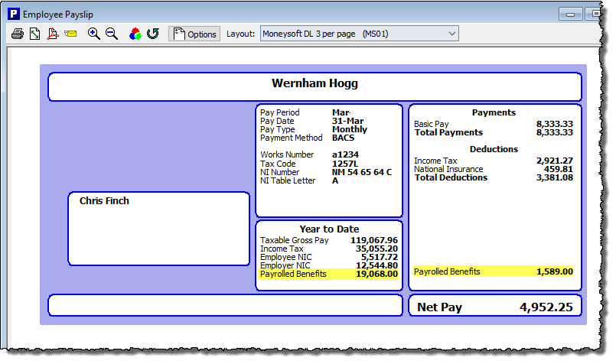Click Total Deductions amount 3,381.08
The width and height of the screenshot is (616, 364).
[555, 177]
